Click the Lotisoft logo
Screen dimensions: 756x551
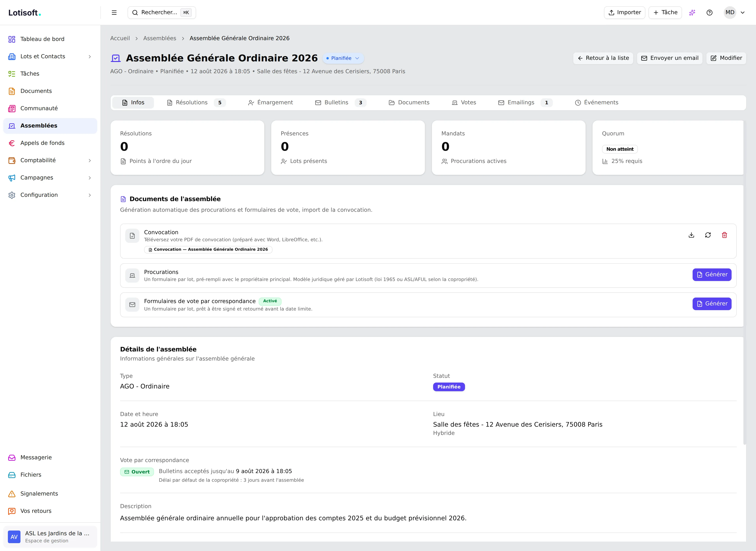point(25,13)
